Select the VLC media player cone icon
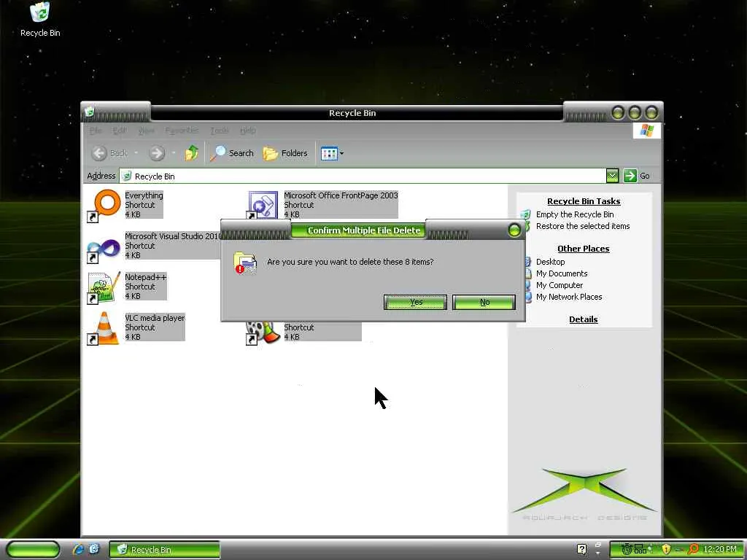 point(104,328)
